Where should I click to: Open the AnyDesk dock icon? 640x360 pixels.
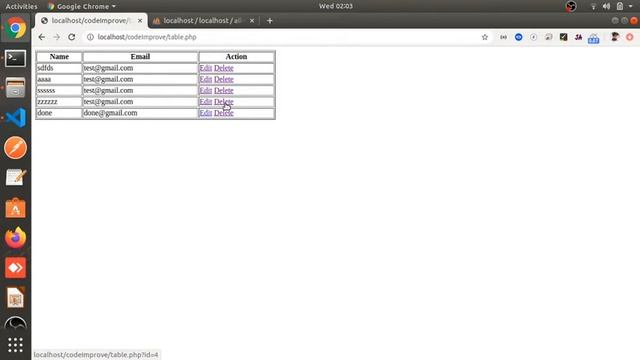pyautogui.click(x=16, y=268)
